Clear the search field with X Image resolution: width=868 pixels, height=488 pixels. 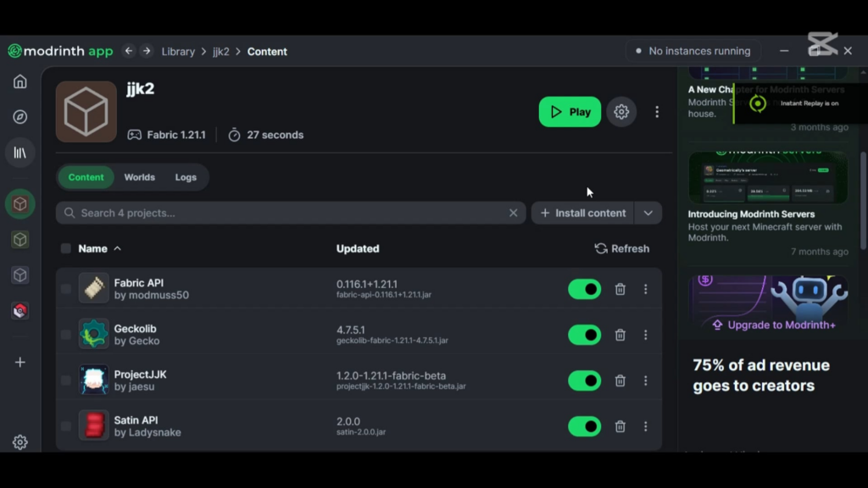click(513, 213)
